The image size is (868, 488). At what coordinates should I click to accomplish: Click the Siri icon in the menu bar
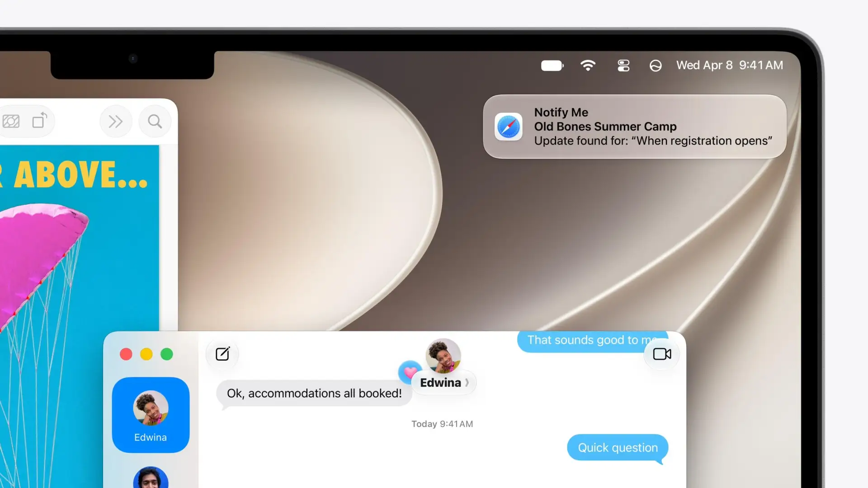pos(656,66)
